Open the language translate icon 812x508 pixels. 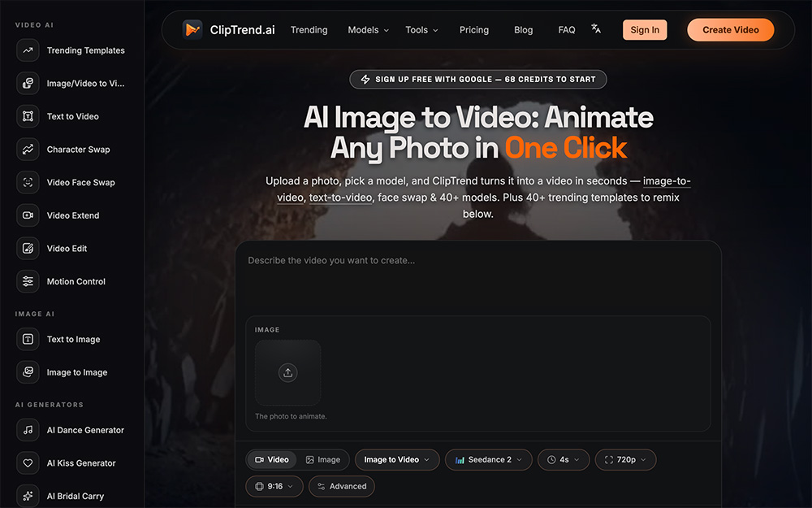596,29
